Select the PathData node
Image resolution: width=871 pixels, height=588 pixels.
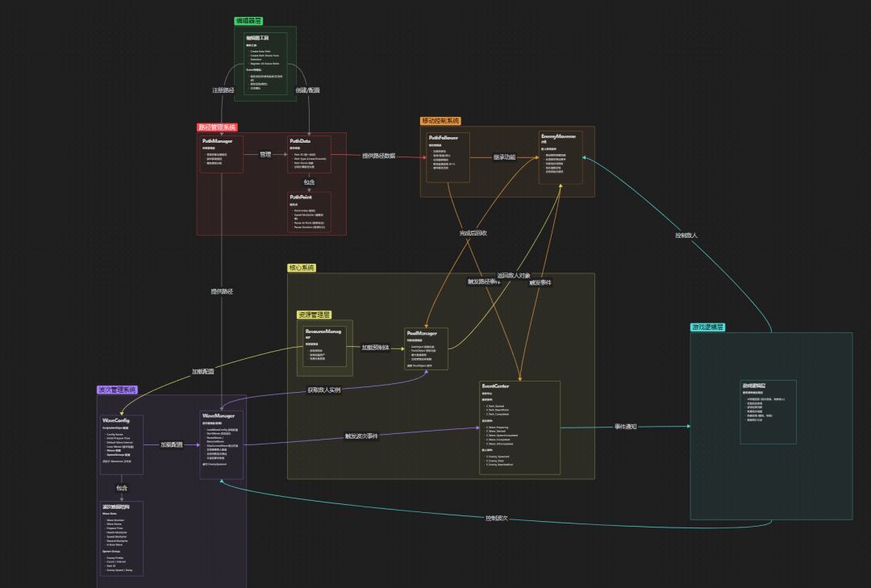[x=309, y=154]
